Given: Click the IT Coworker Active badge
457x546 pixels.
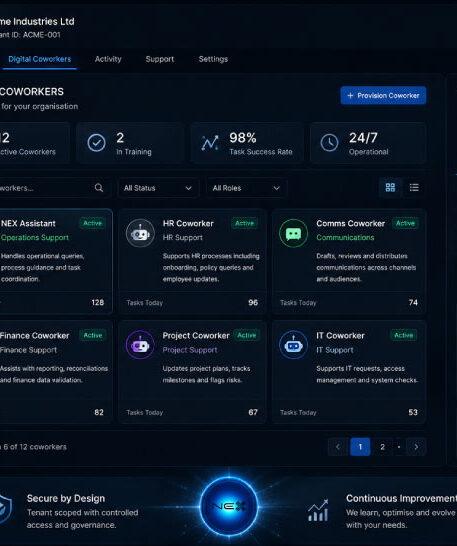Looking at the screenshot, I should point(404,335).
